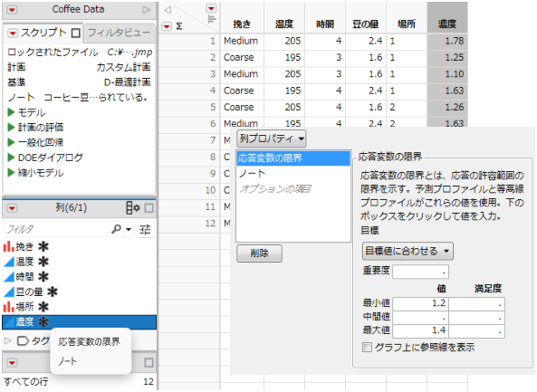
Task: Click the asterisk icon next to 挽き column
Action: click(43, 246)
